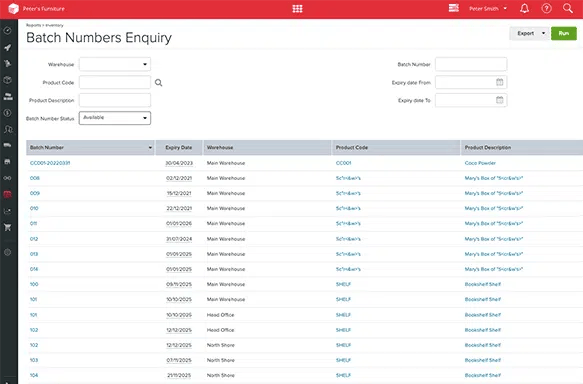
Task: Open the box inventory icon in sidebar
Action: (x=7, y=80)
